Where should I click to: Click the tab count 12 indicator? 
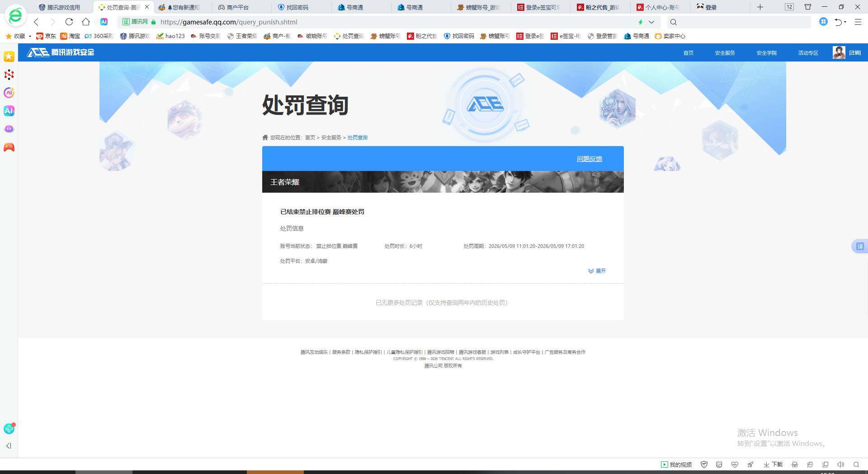click(789, 7)
